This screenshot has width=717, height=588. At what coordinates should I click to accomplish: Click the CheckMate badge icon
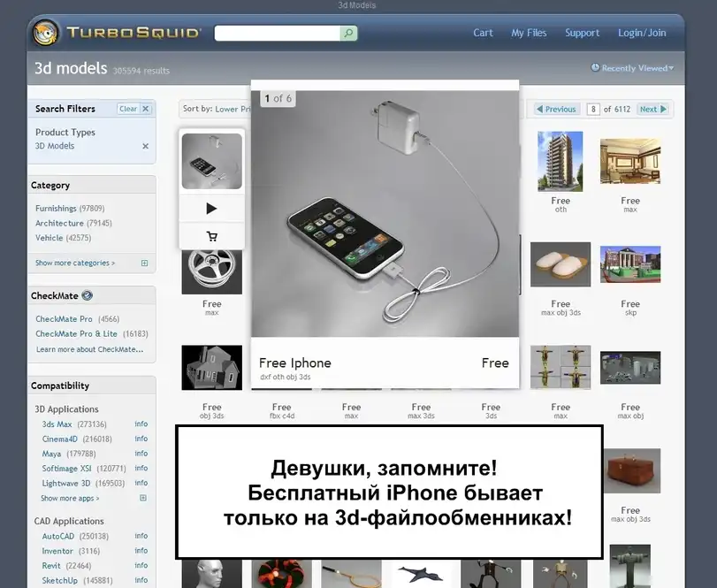coord(87,296)
